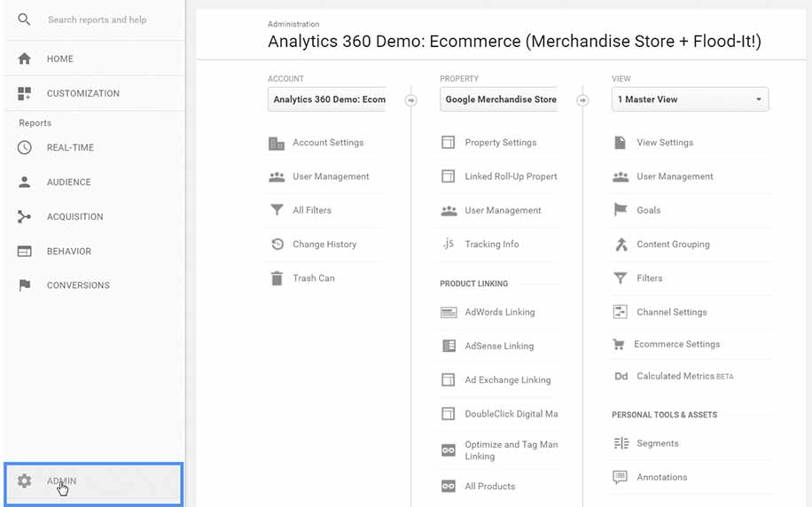Click the Behavior window icon
812x507 pixels.
24,251
